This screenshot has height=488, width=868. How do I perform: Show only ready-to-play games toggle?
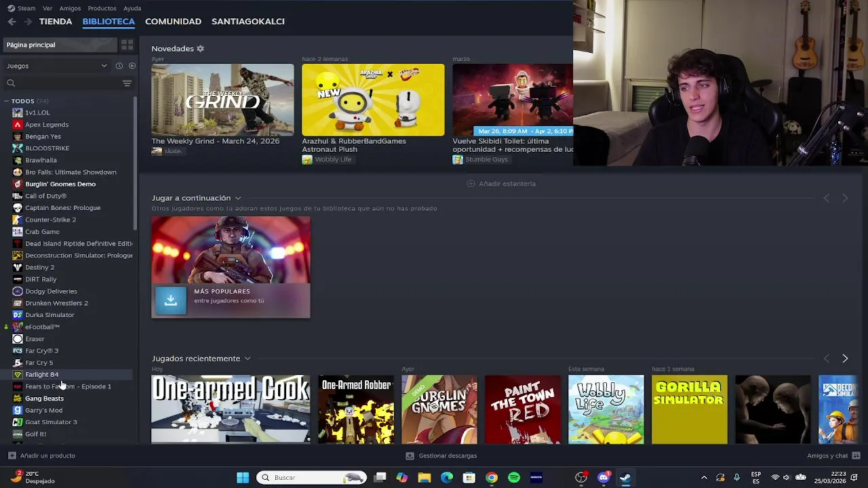132,66
